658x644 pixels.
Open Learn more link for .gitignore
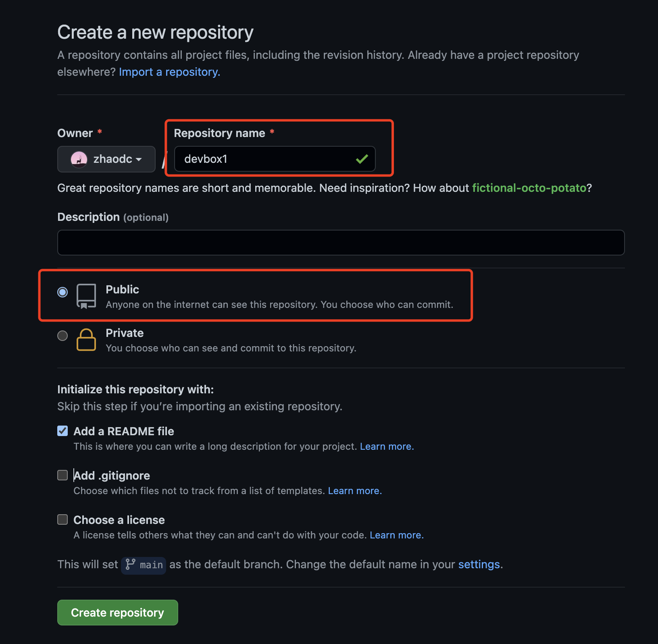point(355,491)
